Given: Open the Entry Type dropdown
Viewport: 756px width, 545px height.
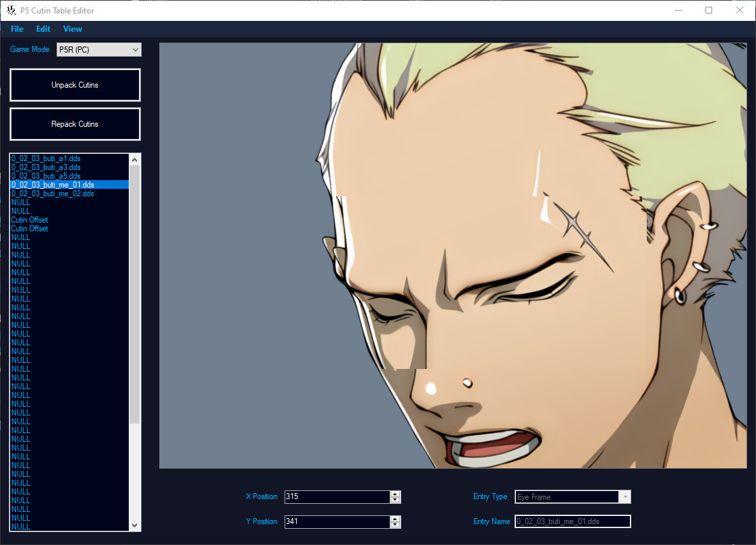Looking at the screenshot, I should [624, 496].
